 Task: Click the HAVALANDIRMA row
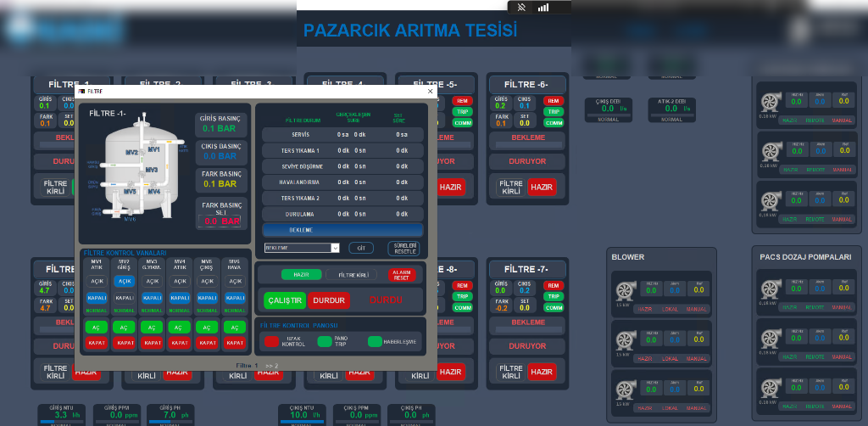click(x=342, y=182)
